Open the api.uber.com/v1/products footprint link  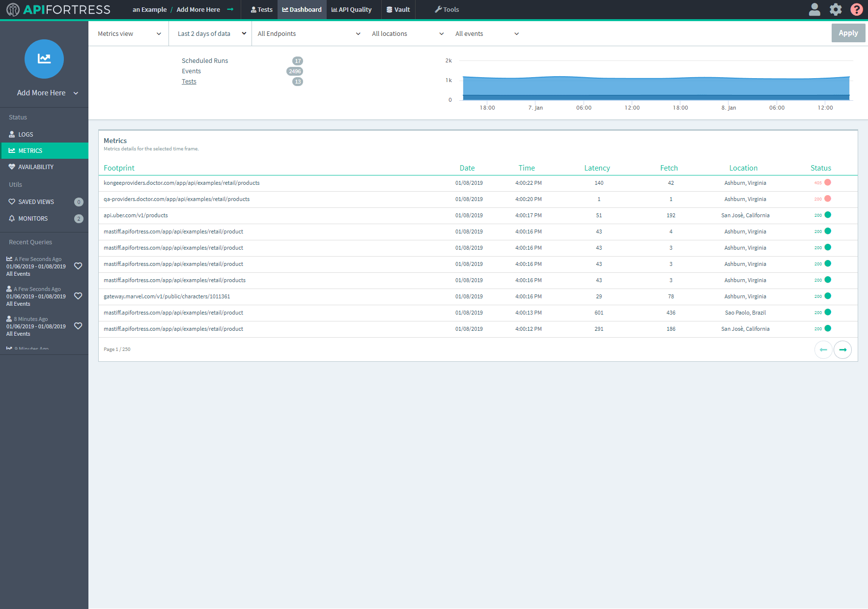(x=136, y=215)
